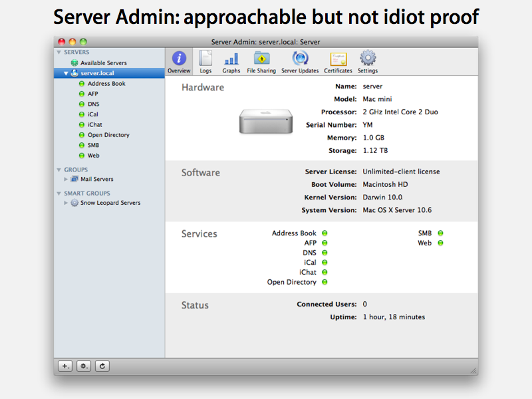Click 'Darwin 10.0' kernel version value
The image size is (532, 399).
[x=382, y=197]
